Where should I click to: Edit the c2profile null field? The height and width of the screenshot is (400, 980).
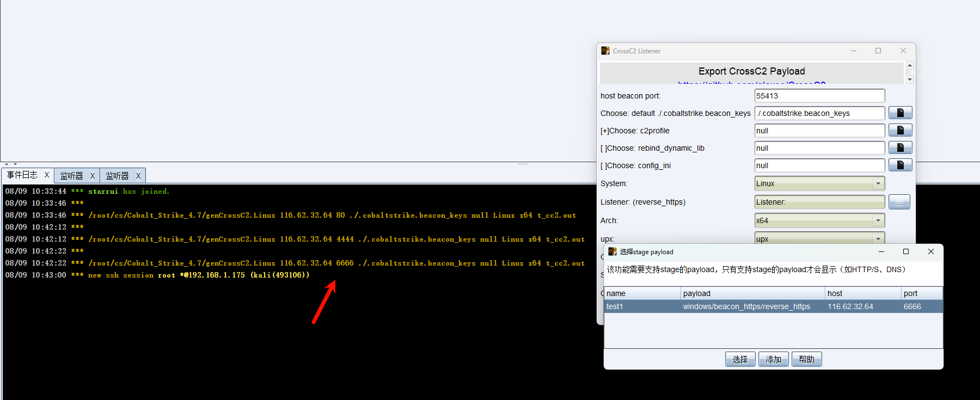click(819, 131)
